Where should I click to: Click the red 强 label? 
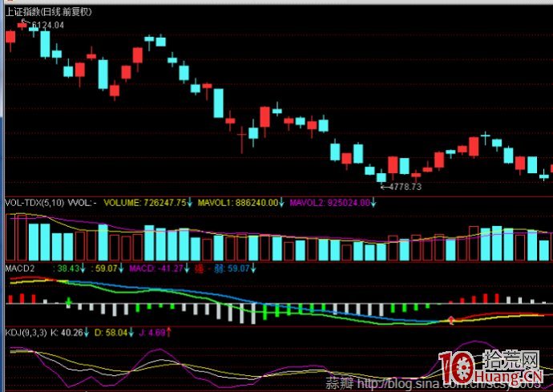pos(200,269)
